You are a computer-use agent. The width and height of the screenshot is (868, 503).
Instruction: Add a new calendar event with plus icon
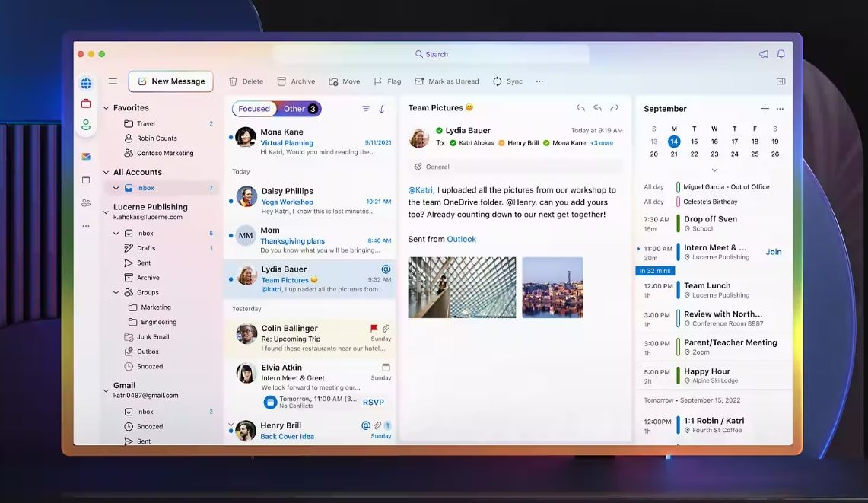[x=765, y=109]
